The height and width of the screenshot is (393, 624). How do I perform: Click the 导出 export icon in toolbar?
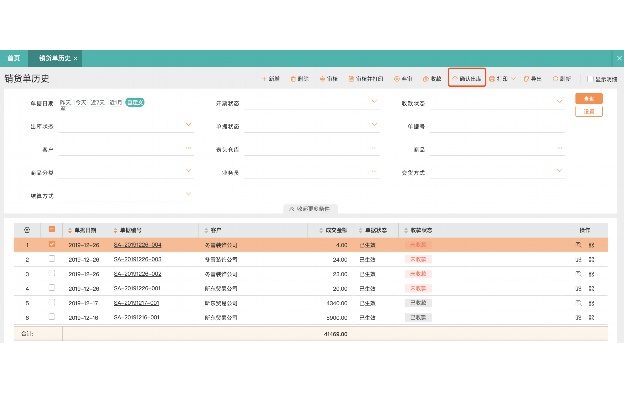[x=526, y=79]
